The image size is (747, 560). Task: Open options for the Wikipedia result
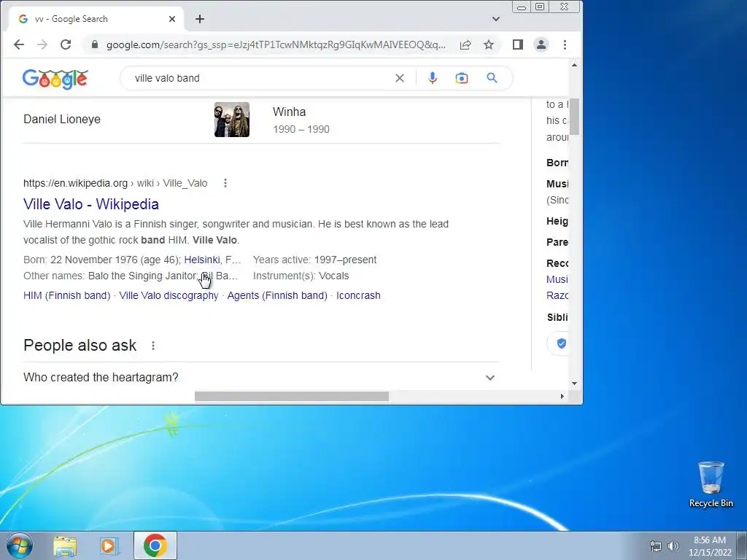pos(225,183)
